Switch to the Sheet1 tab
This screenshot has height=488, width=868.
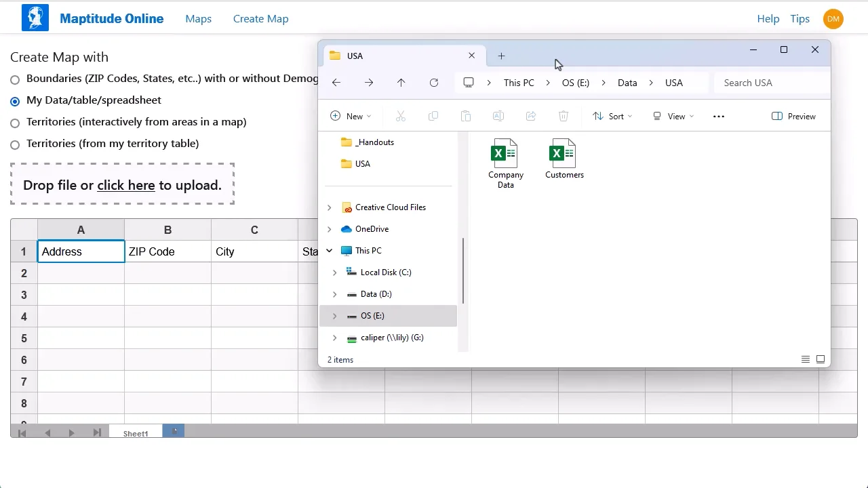coord(136,433)
